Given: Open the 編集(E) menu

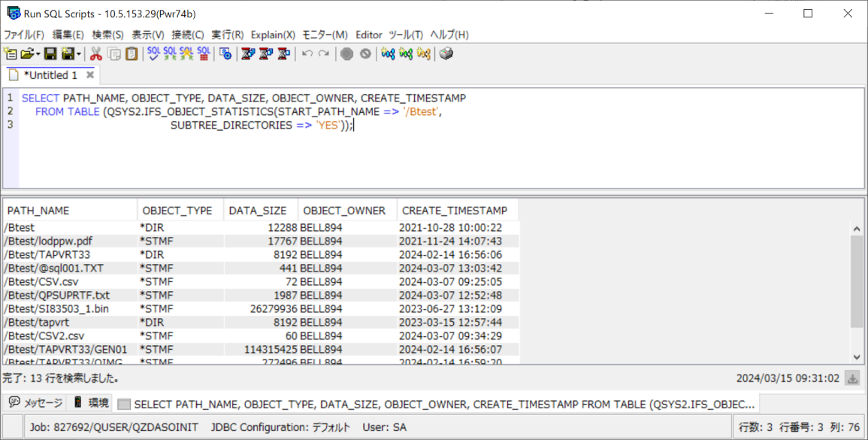Looking at the screenshot, I should click(68, 35).
